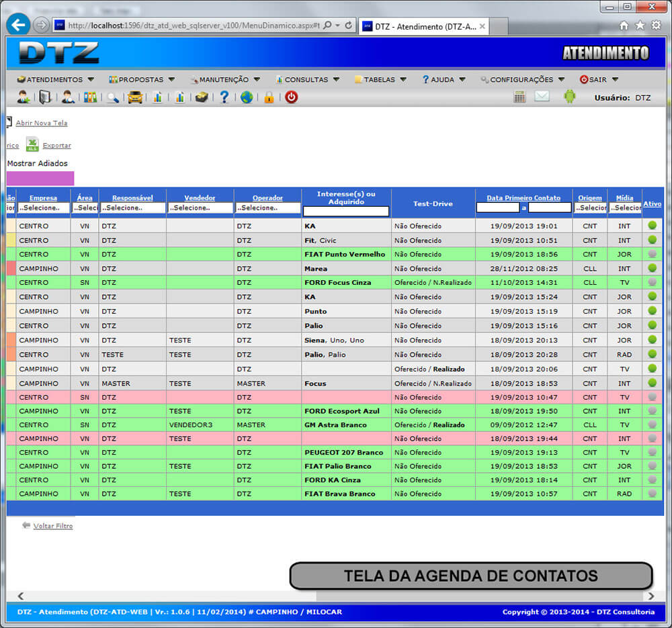Toggle Ativo indicator for GM Astra Branco
Screen dimensions: 672x628
pyautogui.click(x=652, y=424)
